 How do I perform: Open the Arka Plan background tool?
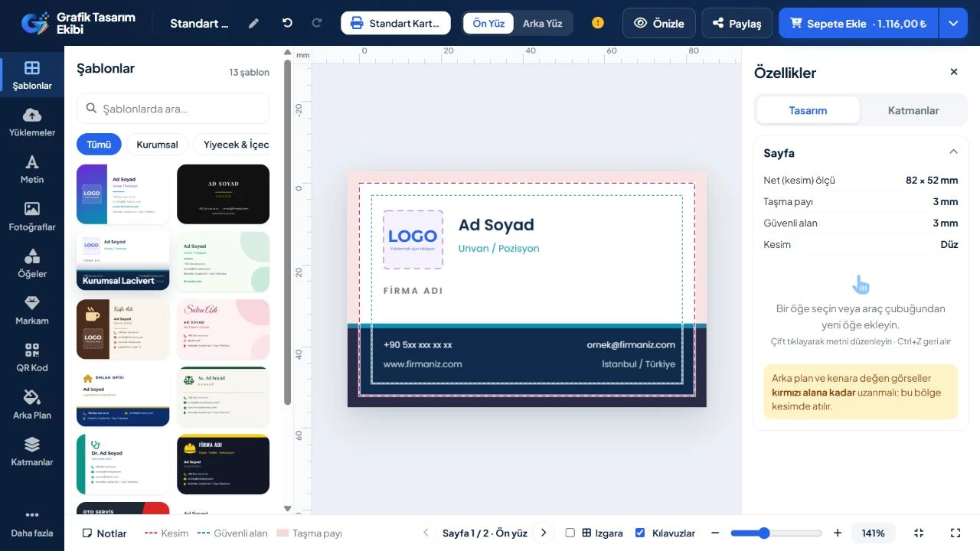[x=32, y=405]
